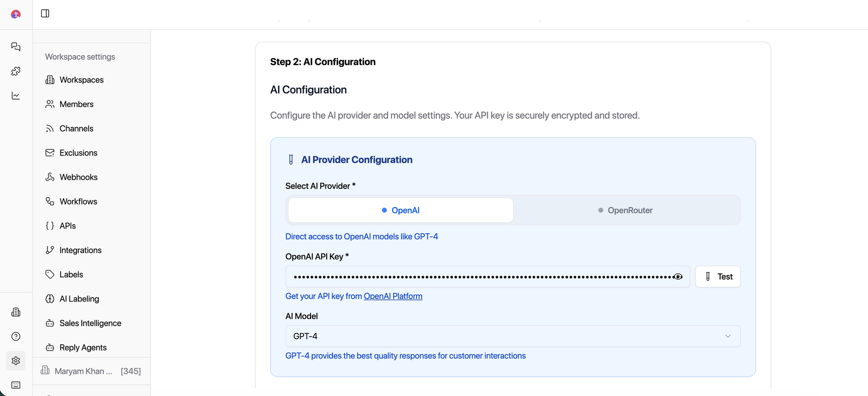
Task: Open Sales Intelligence settings
Action: click(90, 323)
